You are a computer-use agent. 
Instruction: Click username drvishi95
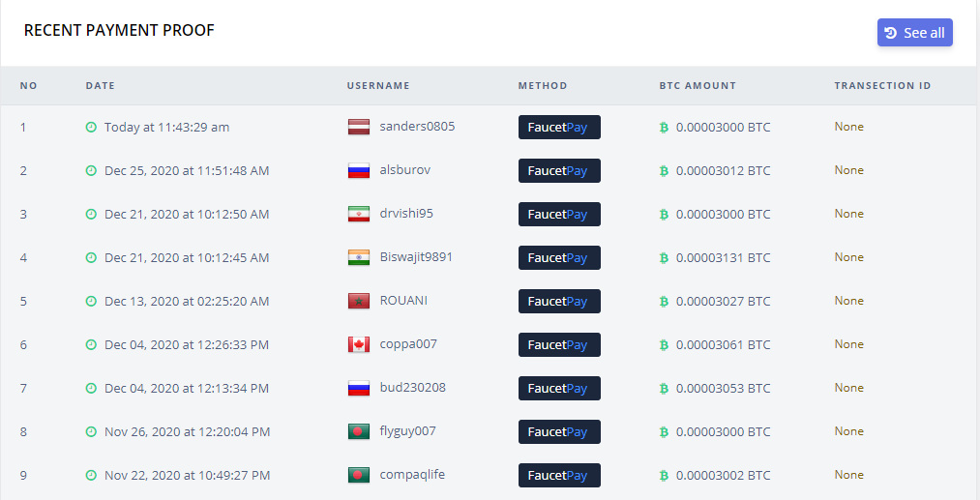point(406,213)
